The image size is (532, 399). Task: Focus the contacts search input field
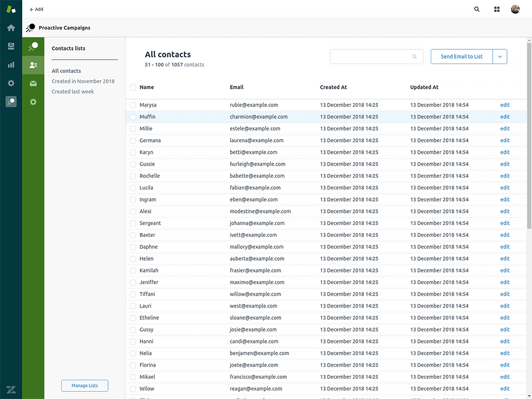tap(376, 57)
